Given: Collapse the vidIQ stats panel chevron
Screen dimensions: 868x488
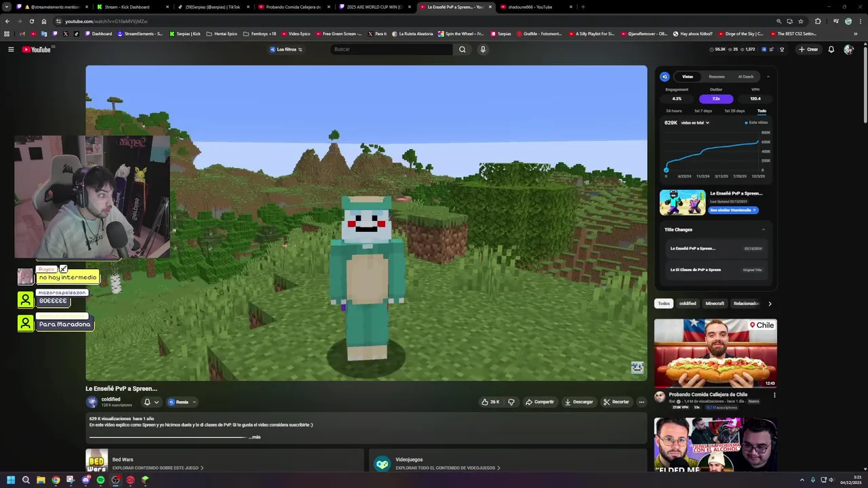Looking at the screenshot, I should (768, 77).
